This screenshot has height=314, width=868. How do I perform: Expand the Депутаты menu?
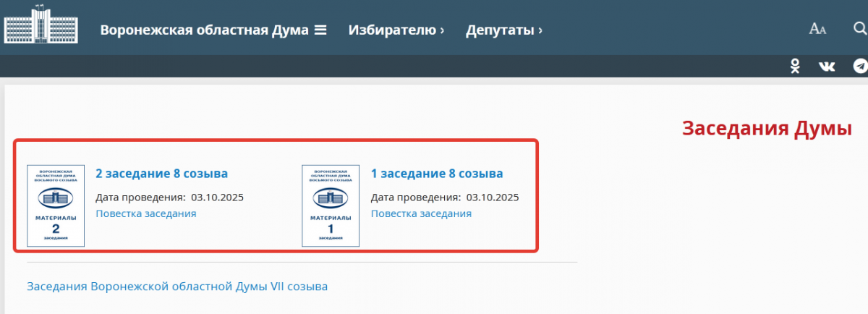pos(503,30)
